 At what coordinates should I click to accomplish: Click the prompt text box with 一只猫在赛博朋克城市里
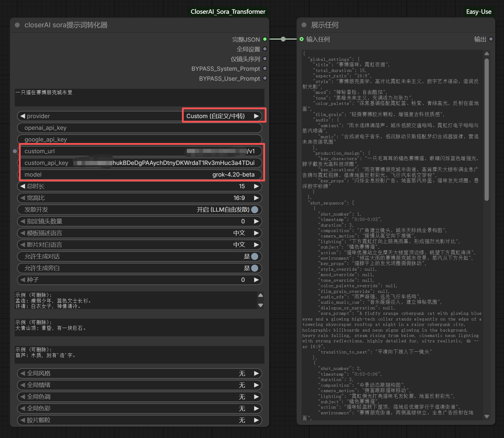[x=140, y=97]
